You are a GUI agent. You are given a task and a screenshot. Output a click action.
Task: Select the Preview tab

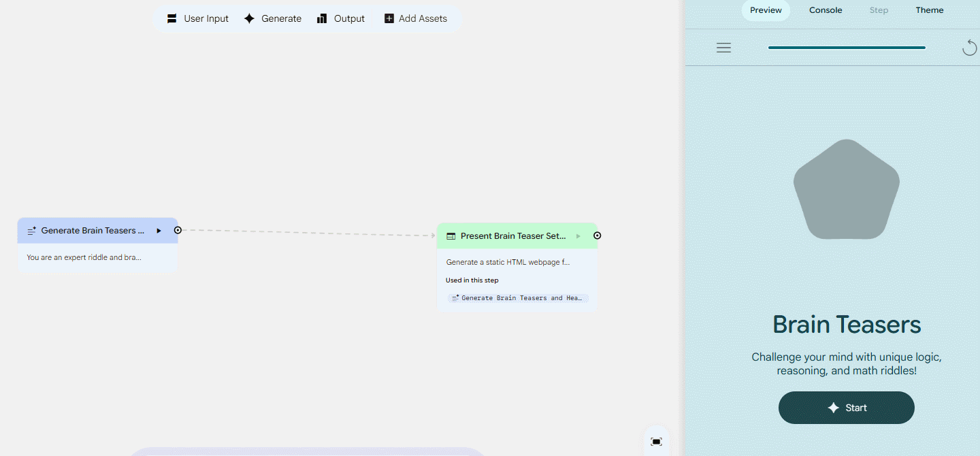[766, 10]
